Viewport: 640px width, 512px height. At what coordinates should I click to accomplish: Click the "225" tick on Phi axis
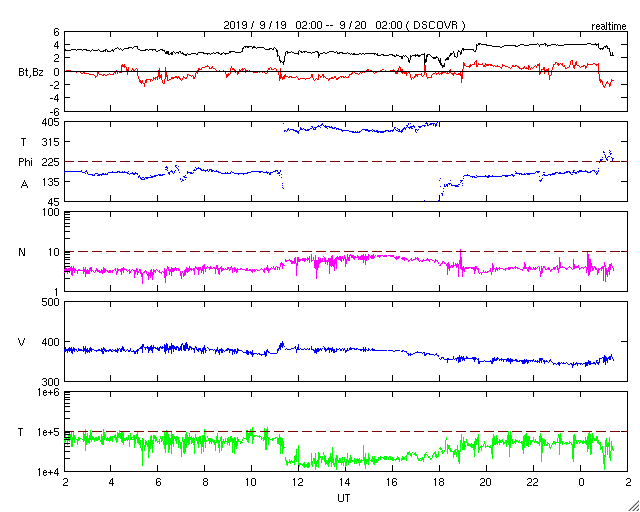coord(51,162)
